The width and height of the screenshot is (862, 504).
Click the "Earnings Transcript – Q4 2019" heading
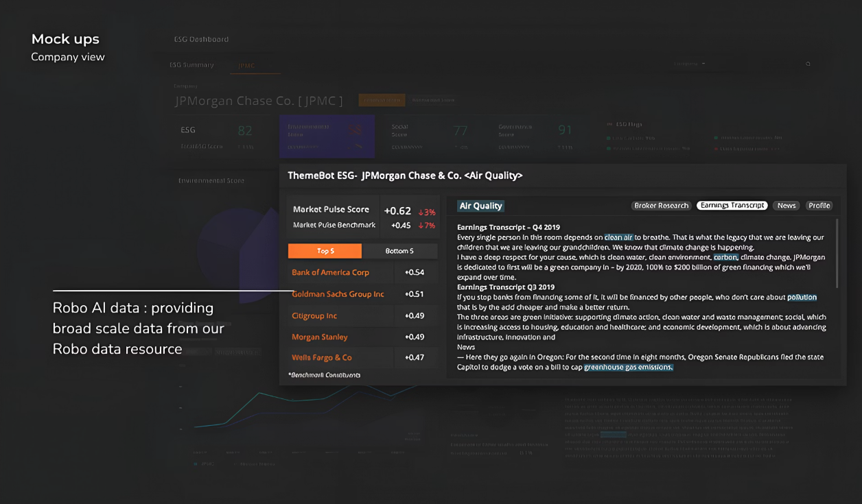tap(509, 227)
